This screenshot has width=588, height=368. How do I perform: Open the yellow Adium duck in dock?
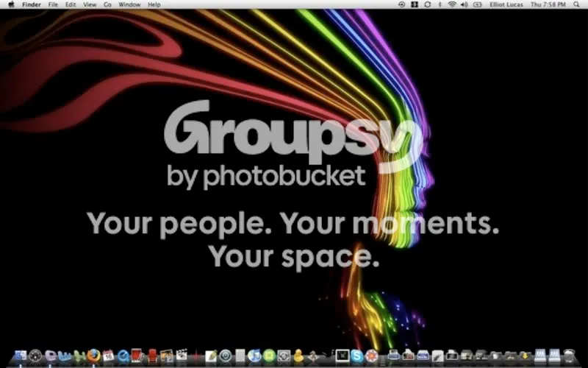(x=298, y=355)
